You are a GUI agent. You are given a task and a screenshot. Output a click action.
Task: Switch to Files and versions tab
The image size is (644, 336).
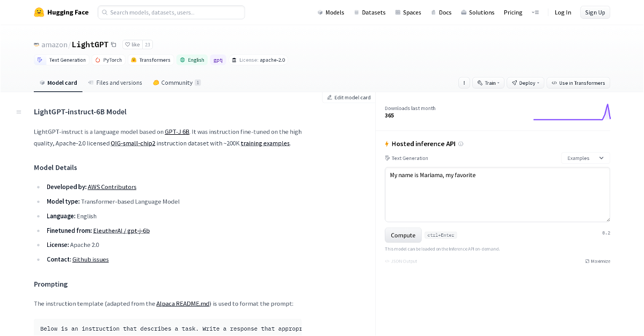[x=115, y=83]
